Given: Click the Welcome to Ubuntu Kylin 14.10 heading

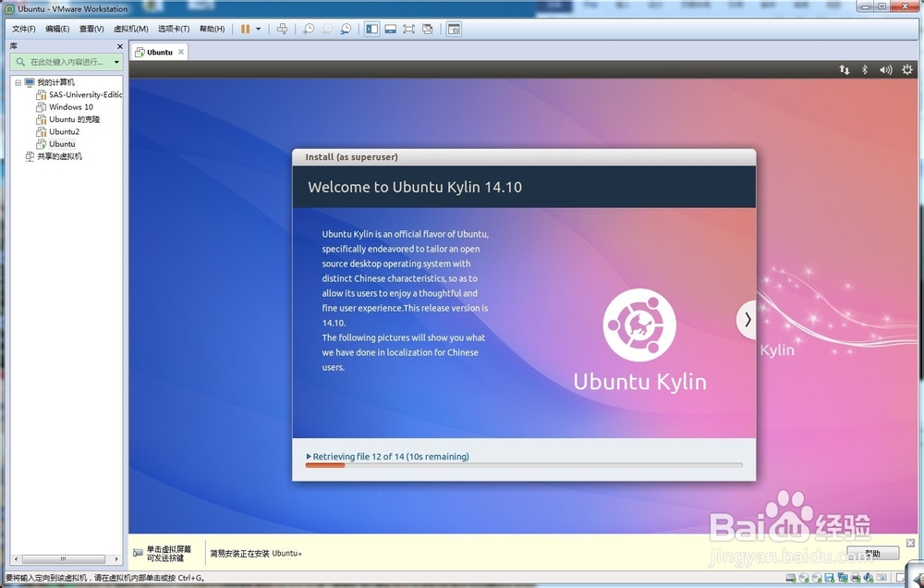Looking at the screenshot, I should coord(415,187).
